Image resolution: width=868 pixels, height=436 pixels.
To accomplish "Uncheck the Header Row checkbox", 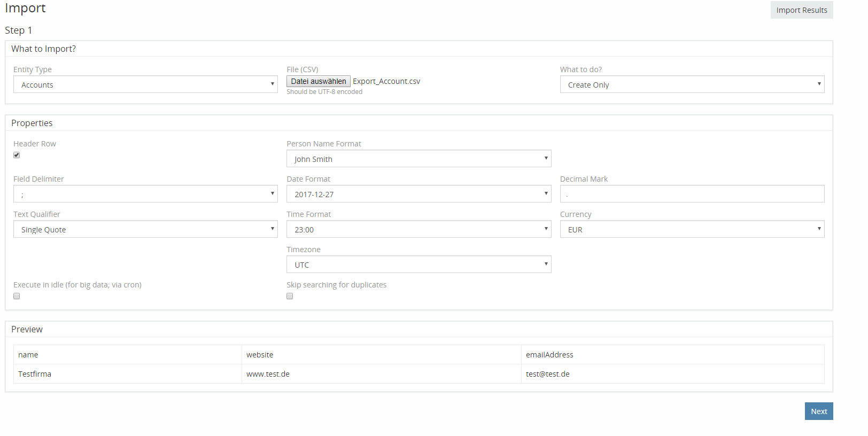I will click(x=17, y=155).
